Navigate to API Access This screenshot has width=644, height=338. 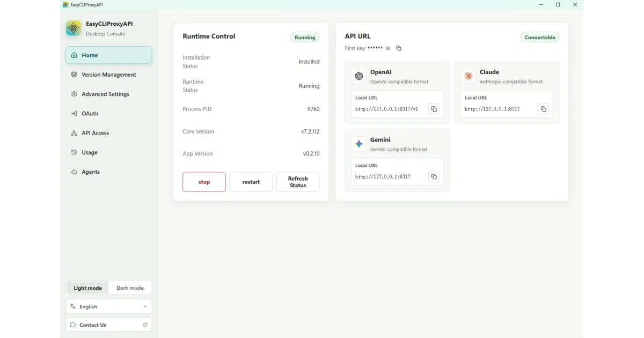point(109,133)
